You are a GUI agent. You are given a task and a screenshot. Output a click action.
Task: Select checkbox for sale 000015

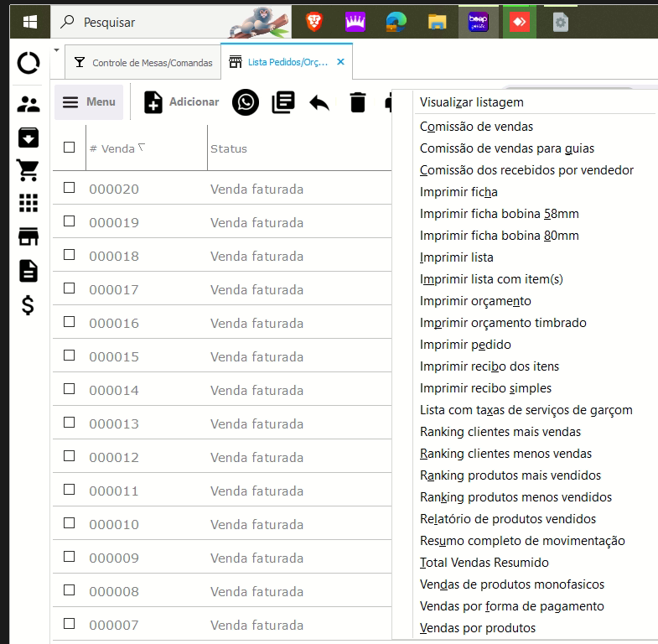coord(70,356)
